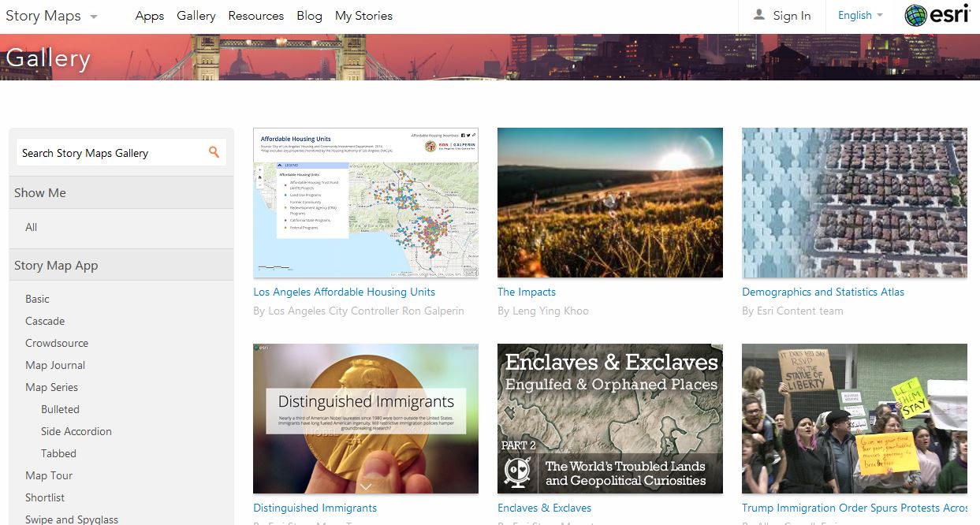Open The Impacts sunset field thumbnail

click(x=610, y=203)
